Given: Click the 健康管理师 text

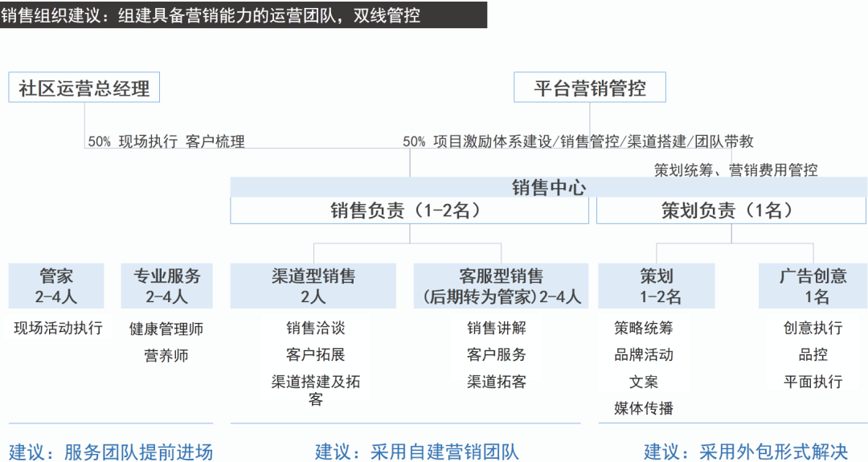Looking at the screenshot, I should click(166, 329).
